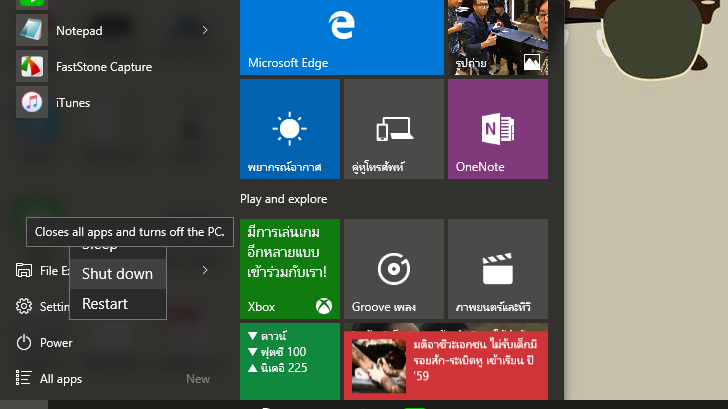This screenshot has width=728, height=409.
Task: Open File Explorer icon
Action: pos(24,270)
